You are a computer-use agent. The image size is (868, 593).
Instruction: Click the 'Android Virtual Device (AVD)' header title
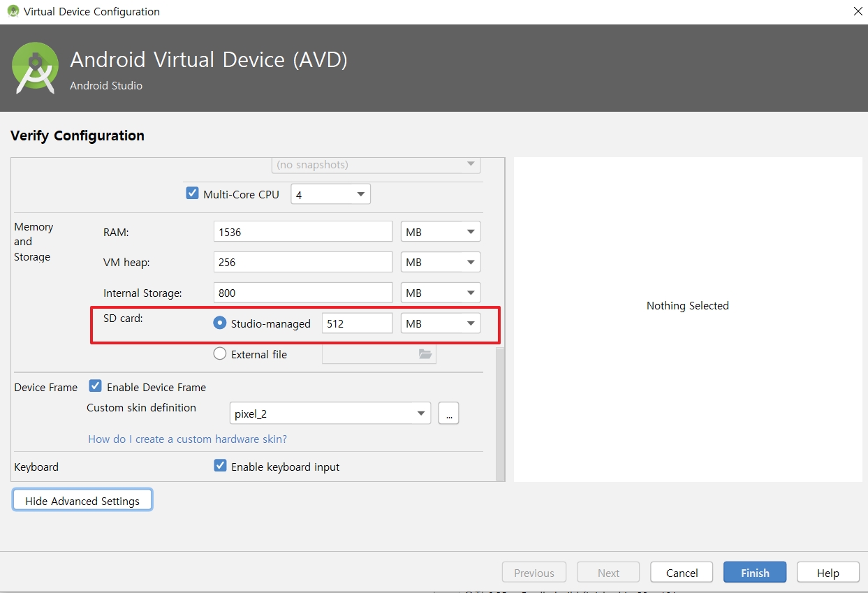[x=209, y=59]
